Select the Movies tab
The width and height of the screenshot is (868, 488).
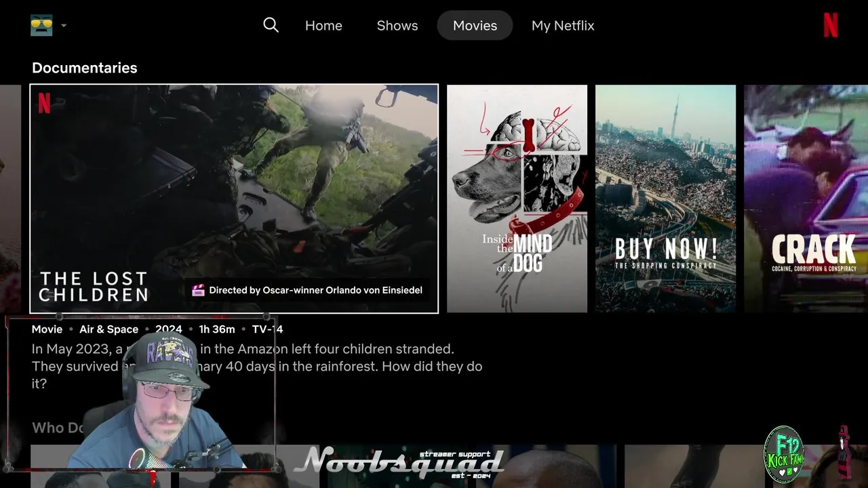click(475, 26)
